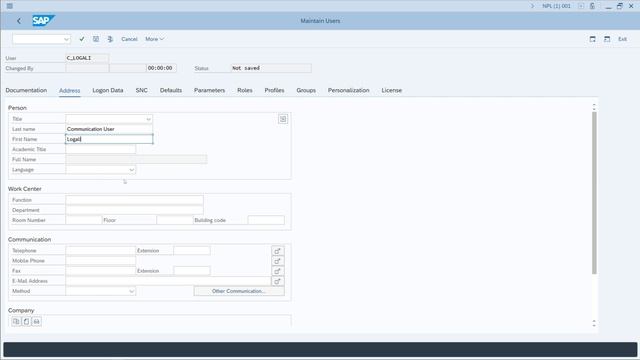The width and height of the screenshot is (640, 360).
Task: Click the Cancel button
Action: pyautogui.click(x=129, y=39)
